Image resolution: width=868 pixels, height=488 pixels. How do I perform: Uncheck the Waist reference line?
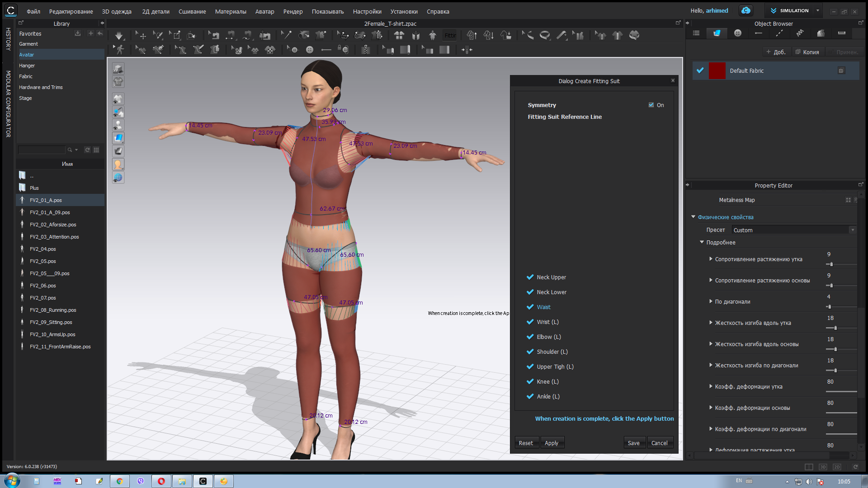tap(530, 307)
